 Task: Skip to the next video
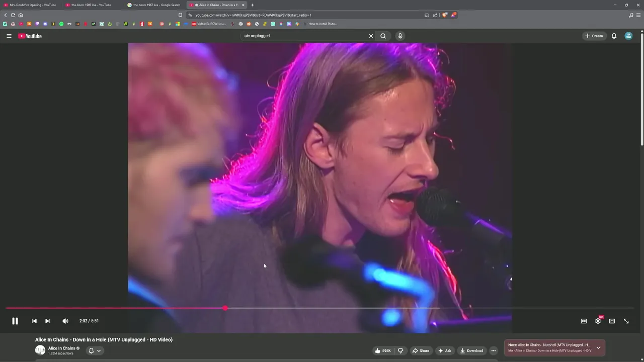coord(48,321)
